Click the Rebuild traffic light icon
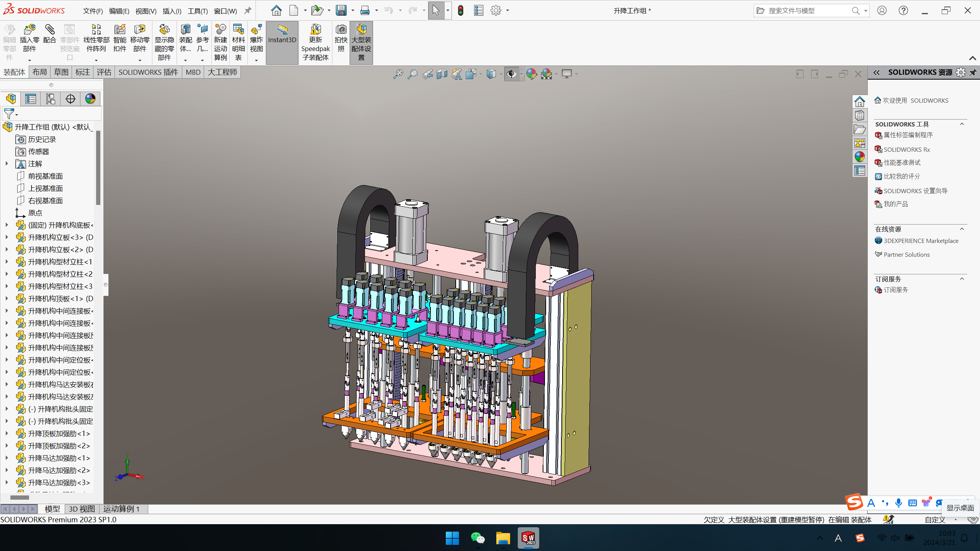This screenshot has height=551, width=980. 461,11
